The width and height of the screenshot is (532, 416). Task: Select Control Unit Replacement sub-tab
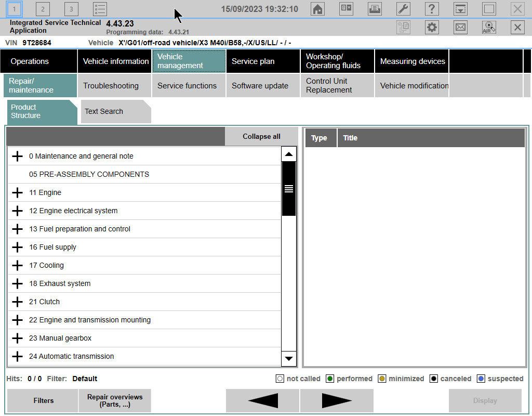coord(338,86)
